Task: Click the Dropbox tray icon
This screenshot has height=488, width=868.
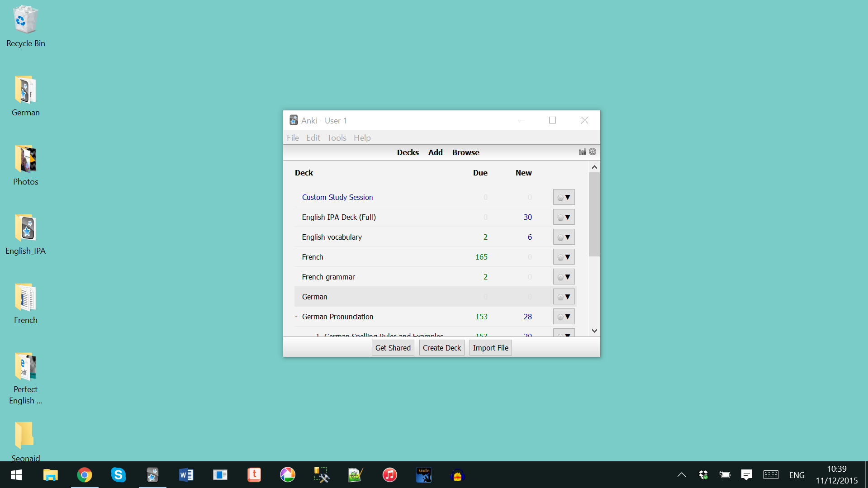Action: (703, 475)
